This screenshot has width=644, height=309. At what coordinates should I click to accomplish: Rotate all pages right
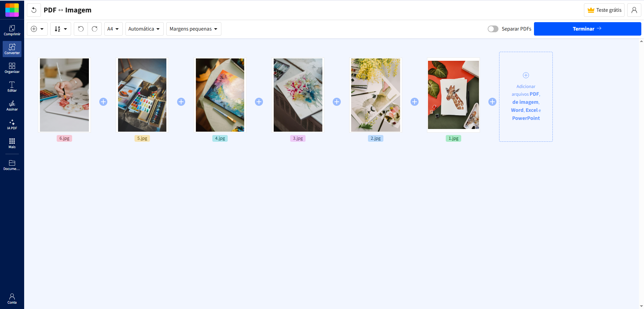95,29
